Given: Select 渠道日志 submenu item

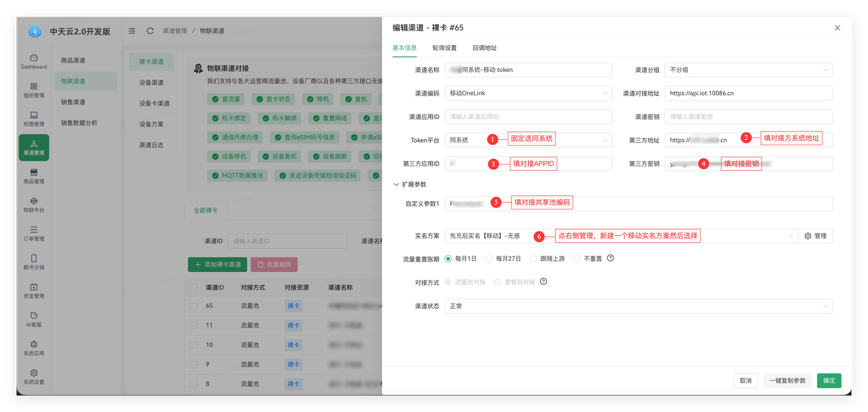Looking at the screenshot, I should click(152, 145).
